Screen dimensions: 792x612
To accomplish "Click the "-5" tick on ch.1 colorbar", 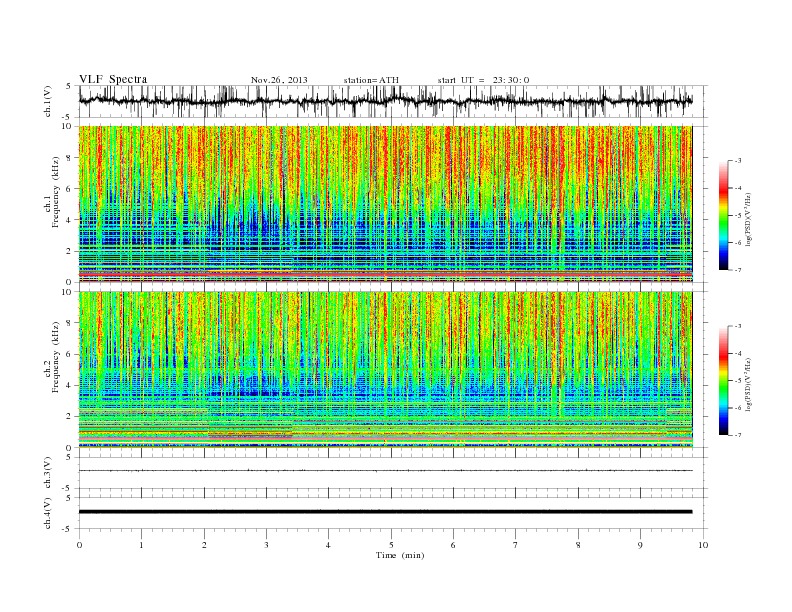I will click(x=738, y=216).
